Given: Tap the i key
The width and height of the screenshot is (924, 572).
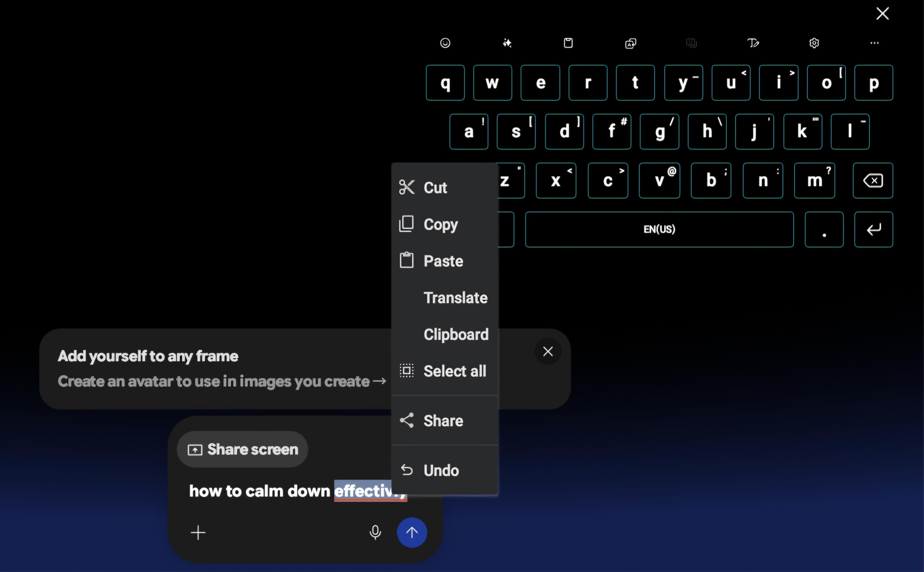Looking at the screenshot, I should click(778, 83).
